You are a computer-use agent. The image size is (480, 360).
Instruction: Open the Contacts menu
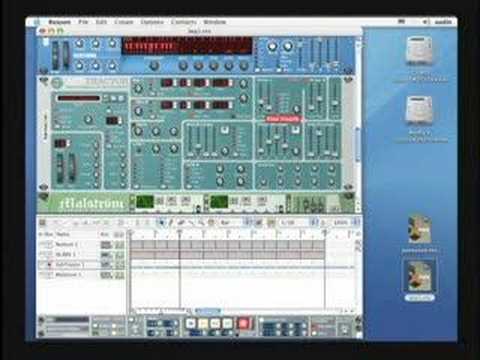pos(184,22)
